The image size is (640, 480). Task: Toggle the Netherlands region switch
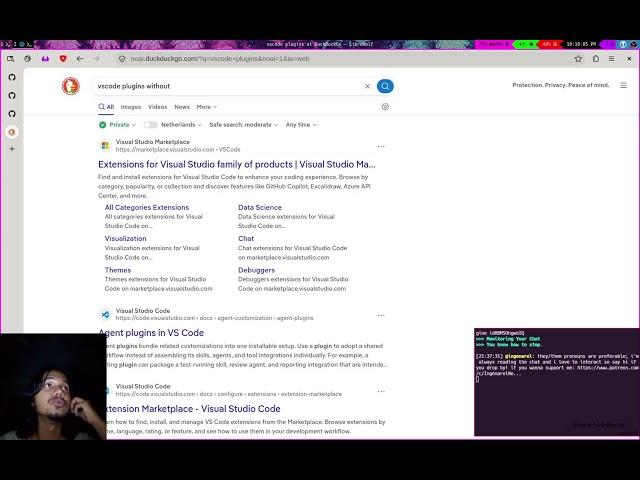(150, 125)
